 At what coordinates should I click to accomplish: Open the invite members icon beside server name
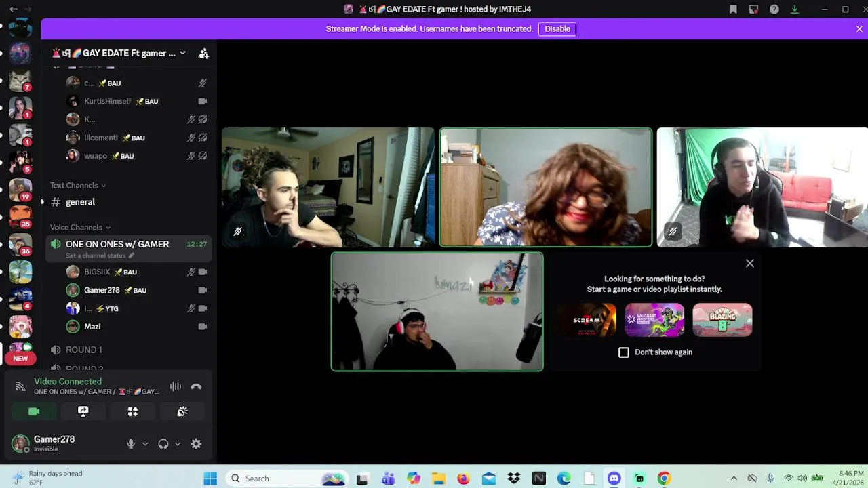point(203,53)
